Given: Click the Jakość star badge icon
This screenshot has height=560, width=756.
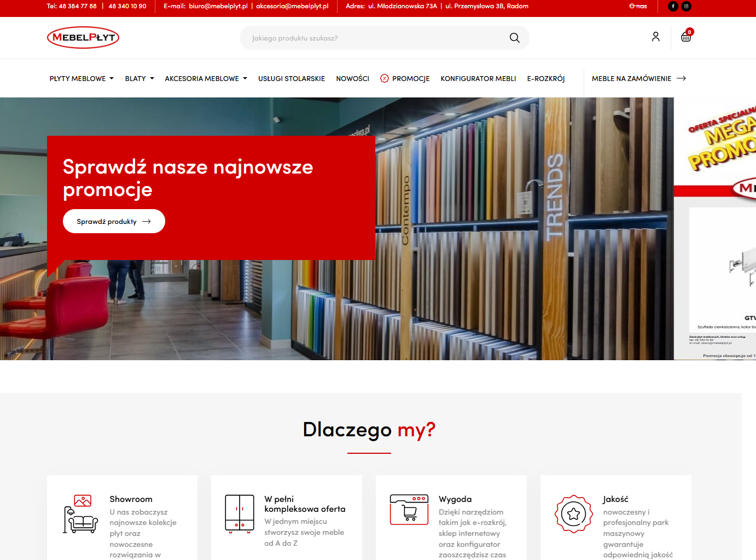Looking at the screenshot, I should 573,514.
